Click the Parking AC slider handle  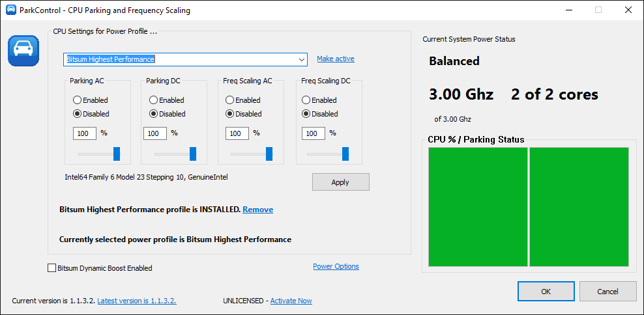point(117,154)
